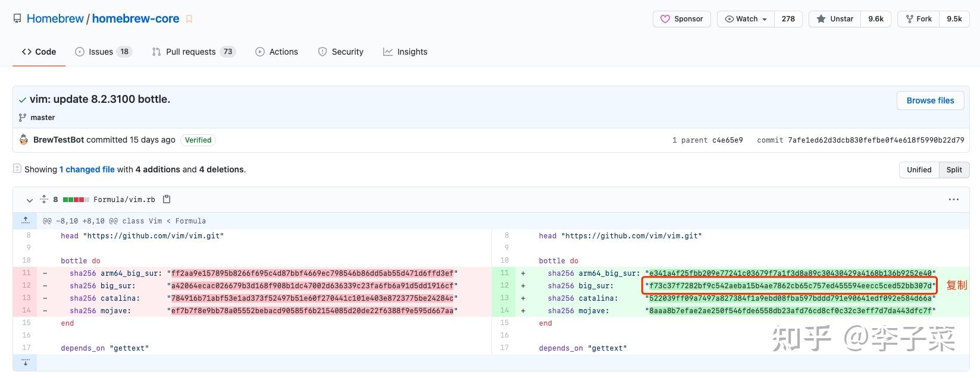Click the file icon before Showing

[17, 169]
